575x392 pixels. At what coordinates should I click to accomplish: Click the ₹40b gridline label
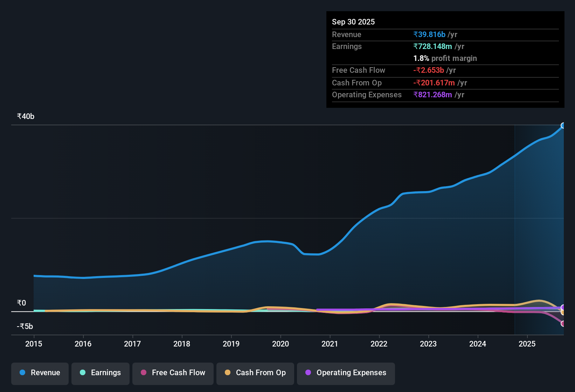(25, 116)
